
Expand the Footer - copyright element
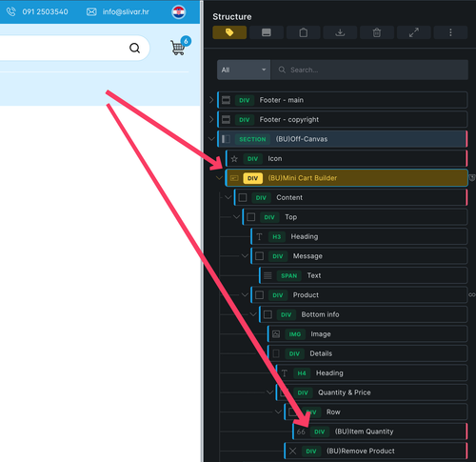[x=211, y=120]
